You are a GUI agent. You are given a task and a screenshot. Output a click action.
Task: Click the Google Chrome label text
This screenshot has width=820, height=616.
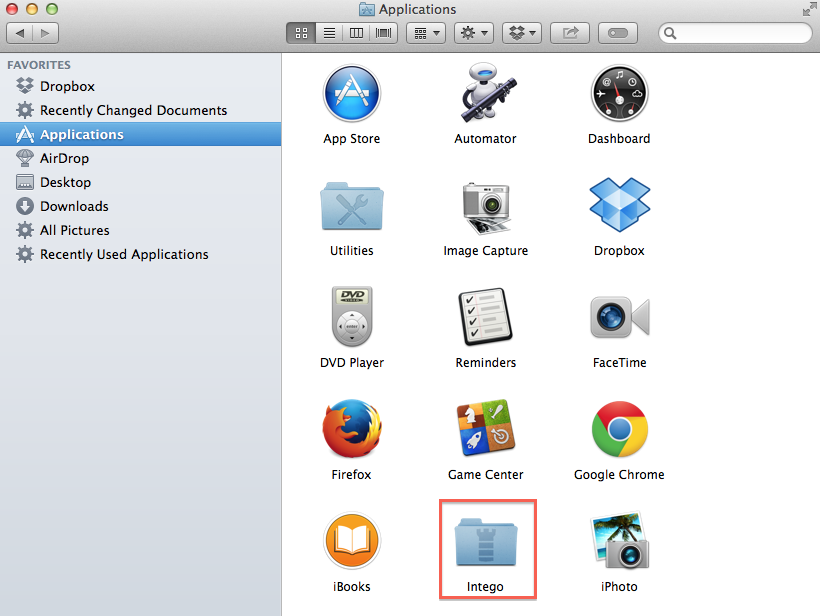point(619,475)
